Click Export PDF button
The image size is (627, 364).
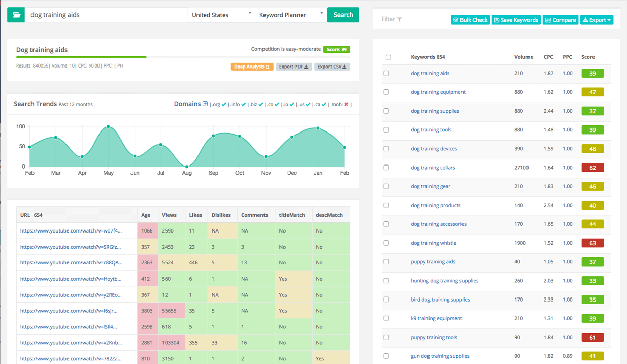294,67
